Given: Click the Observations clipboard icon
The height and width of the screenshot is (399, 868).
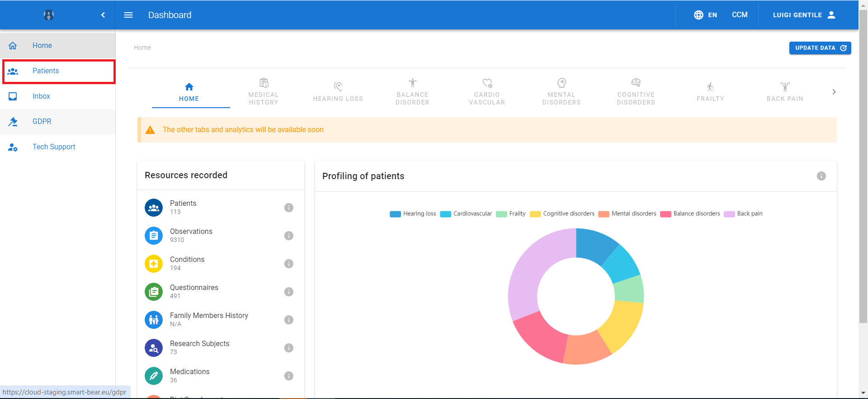Looking at the screenshot, I should click(154, 236).
